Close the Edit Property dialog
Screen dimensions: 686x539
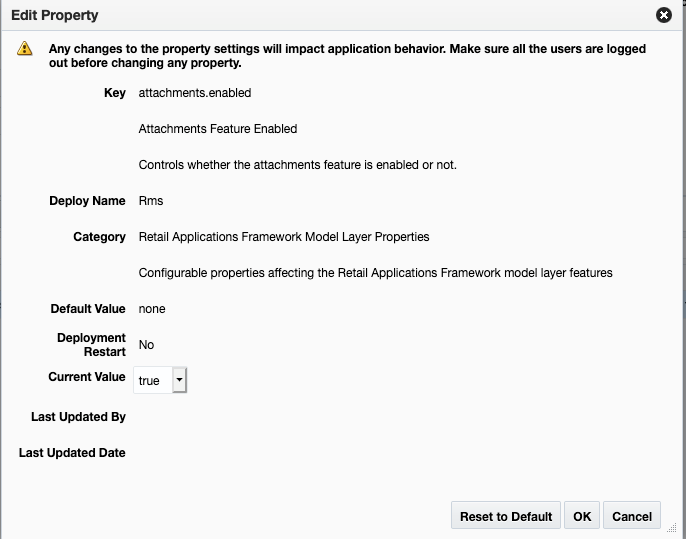tap(663, 16)
